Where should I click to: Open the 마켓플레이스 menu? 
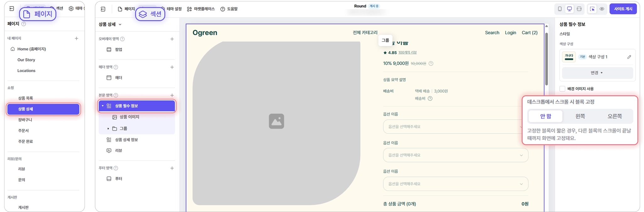201,9
